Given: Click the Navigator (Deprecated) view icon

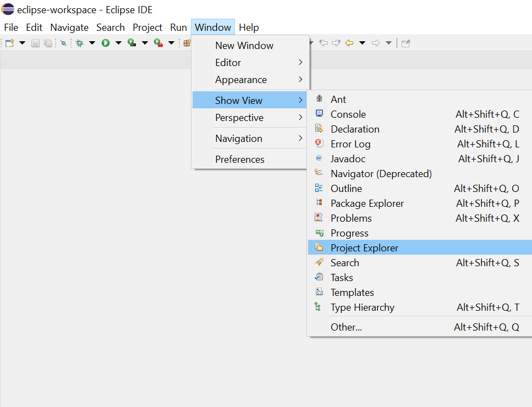Looking at the screenshot, I should pyautogui.click(x=319, y=172).
